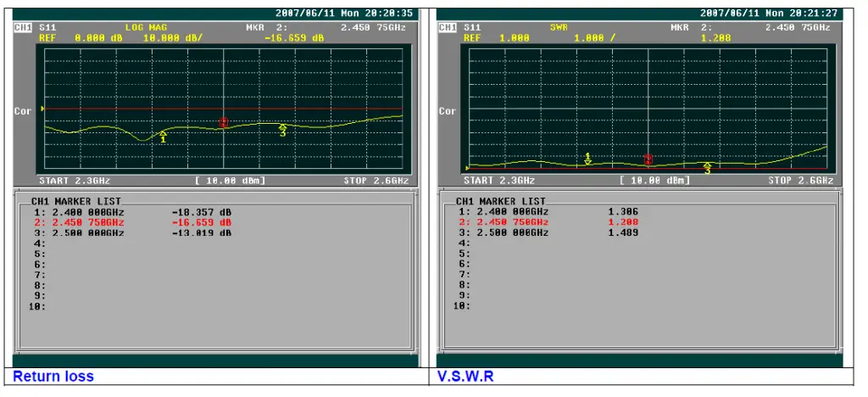Click the red reference line in the LOG MAG graph

click(223, 109)
